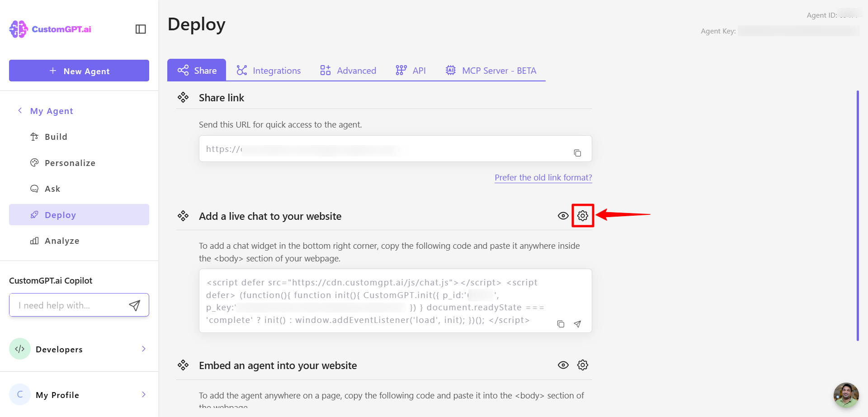Preview live chat with the eye icon
The image size is (868, 417).
[x=563, y=216]
